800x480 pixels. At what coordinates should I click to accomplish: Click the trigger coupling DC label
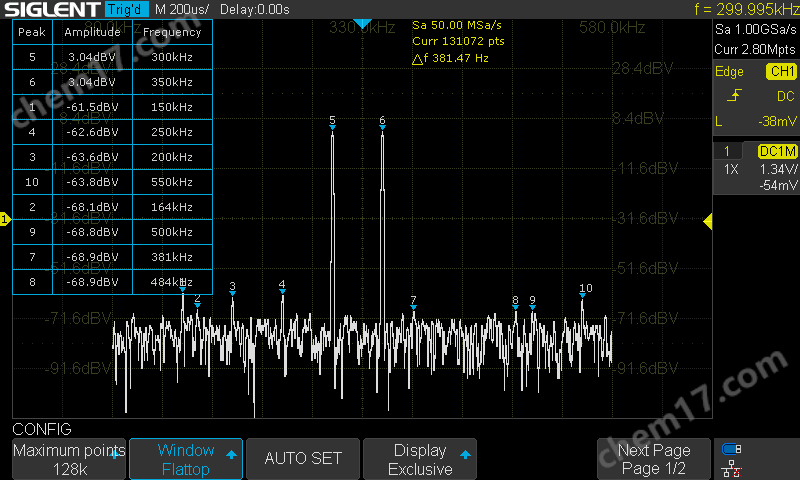point(785,96)
